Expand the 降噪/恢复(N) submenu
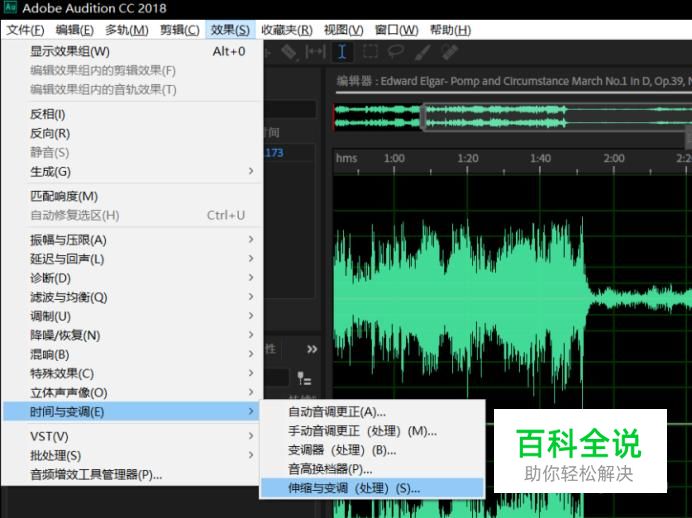Image resolution: width=692 pixels, height=518 pixels. pos(132,335)
